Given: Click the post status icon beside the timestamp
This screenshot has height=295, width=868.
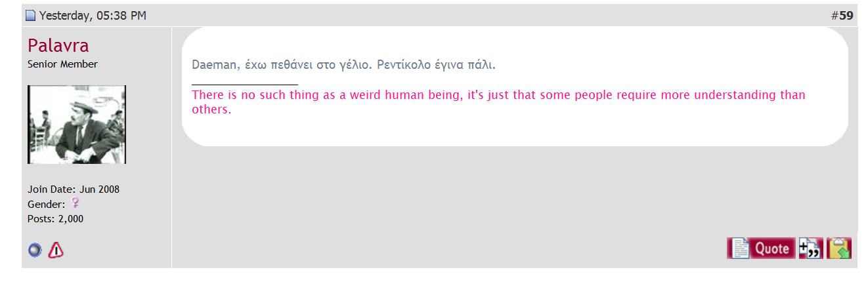Looking at the screenshot, I should click(30, 16).
